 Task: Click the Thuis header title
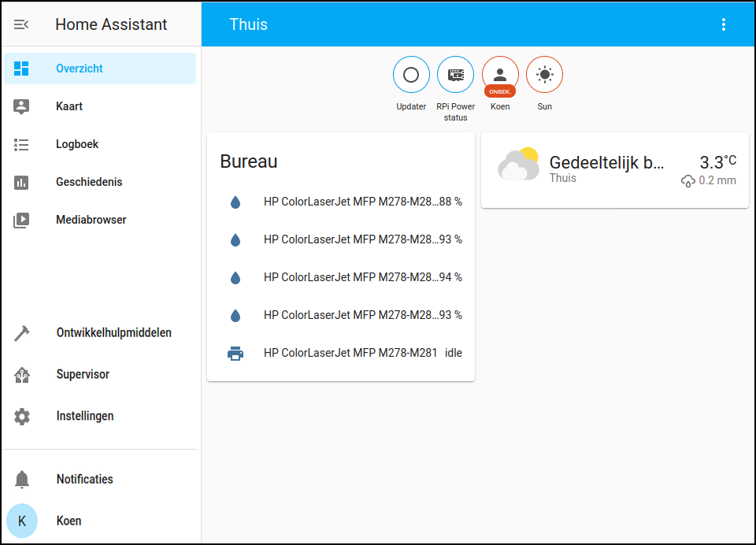[x=248, y=24]
